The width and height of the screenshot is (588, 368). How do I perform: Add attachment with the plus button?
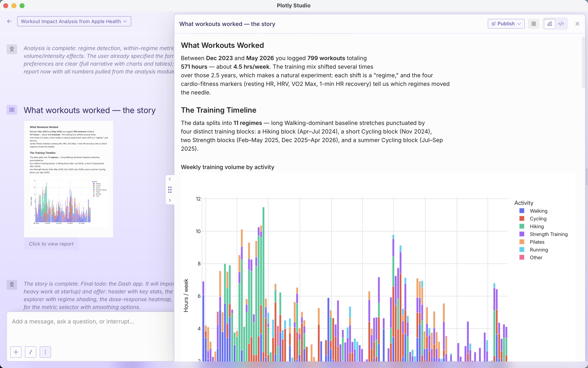16,352
